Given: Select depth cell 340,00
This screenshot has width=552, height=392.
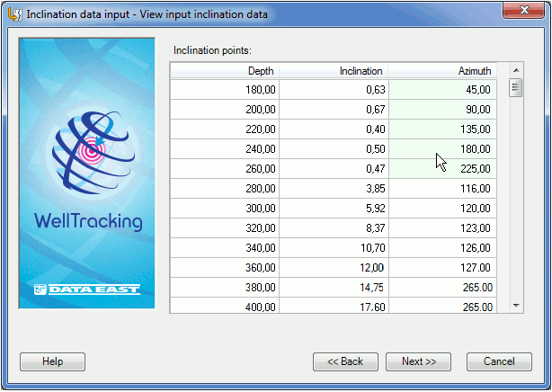Looking at the screenshot, I should [225, 247].
